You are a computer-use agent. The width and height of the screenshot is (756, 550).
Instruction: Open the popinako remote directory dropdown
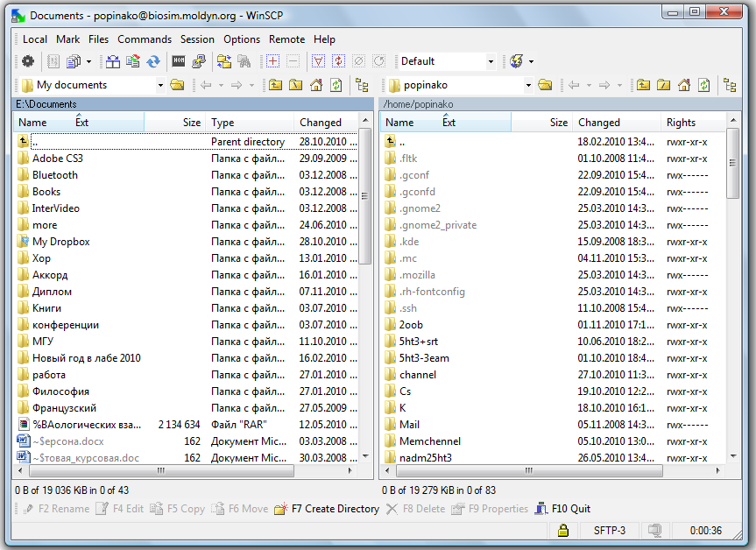(528, 86)
